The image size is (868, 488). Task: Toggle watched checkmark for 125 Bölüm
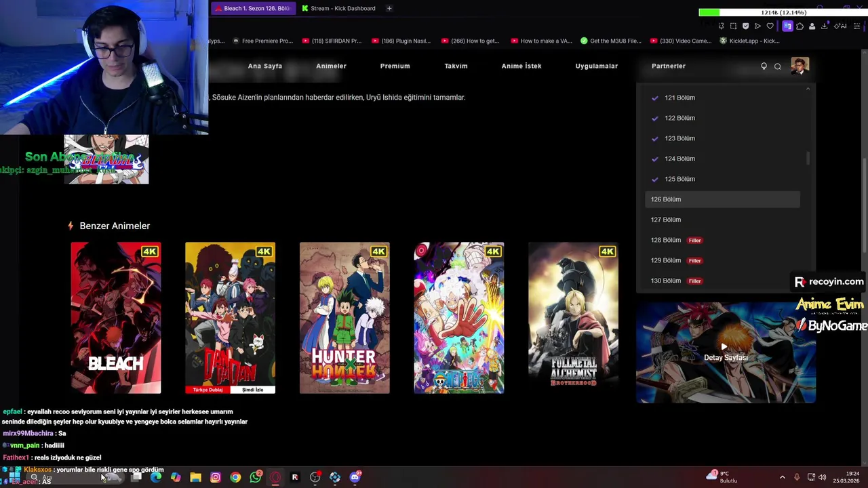tap(655, 179)
